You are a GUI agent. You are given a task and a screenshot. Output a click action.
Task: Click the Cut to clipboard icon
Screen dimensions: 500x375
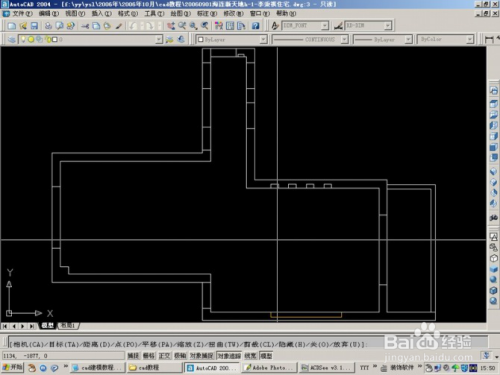[85, 26]
